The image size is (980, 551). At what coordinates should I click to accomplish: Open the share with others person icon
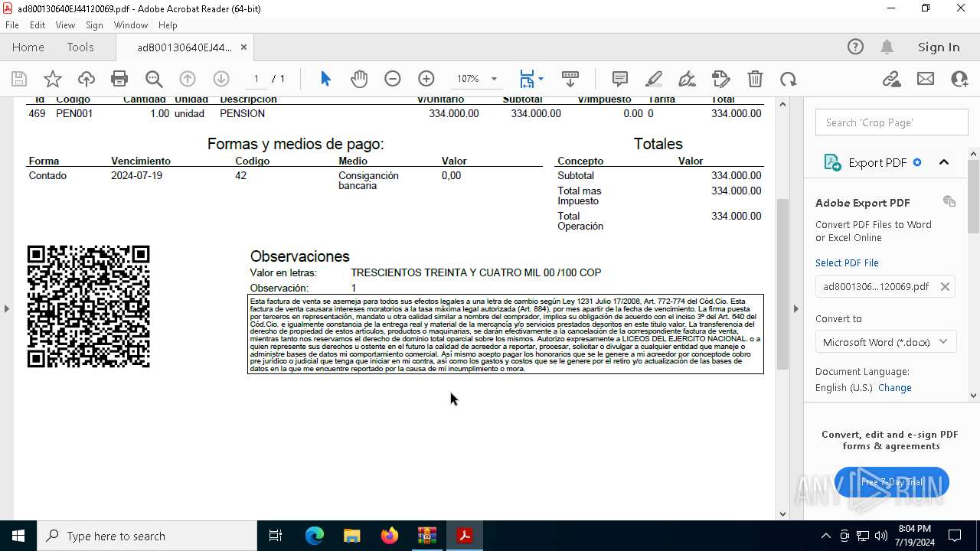959,79
